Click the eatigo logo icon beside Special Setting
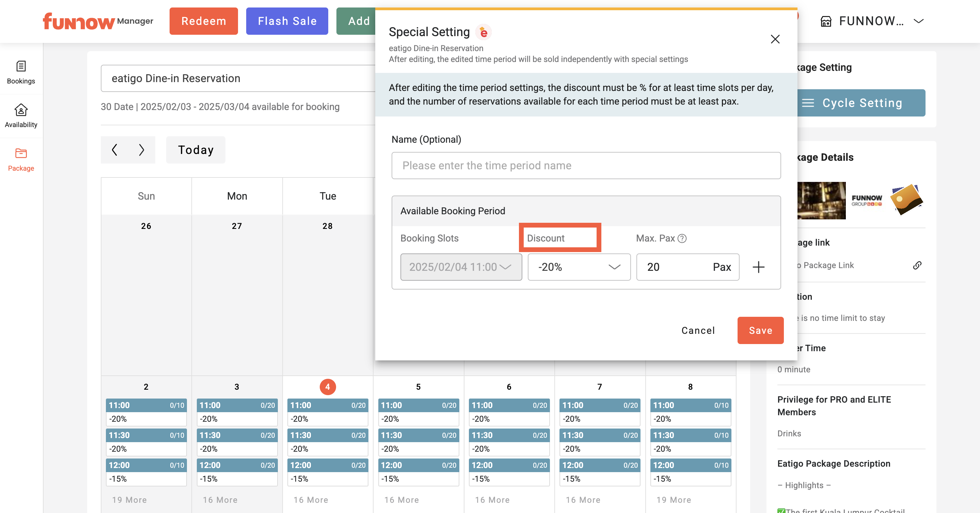980x513 pixels. (x=484, y=32)
